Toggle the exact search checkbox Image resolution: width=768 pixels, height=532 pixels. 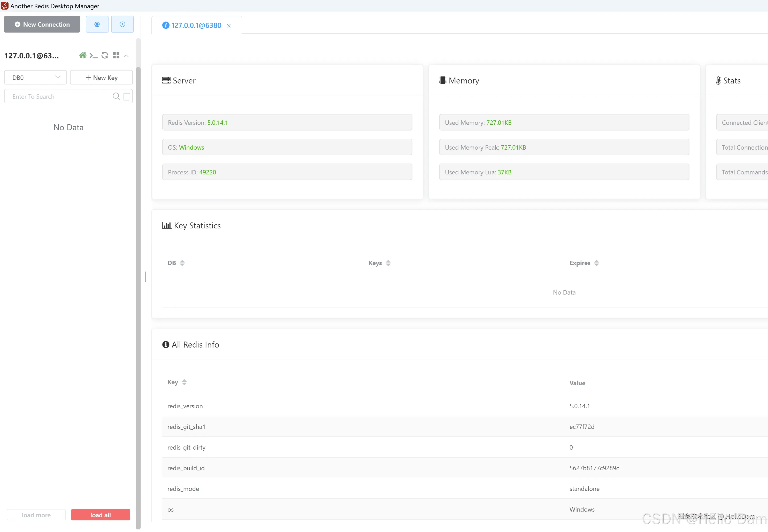point(127,97)
